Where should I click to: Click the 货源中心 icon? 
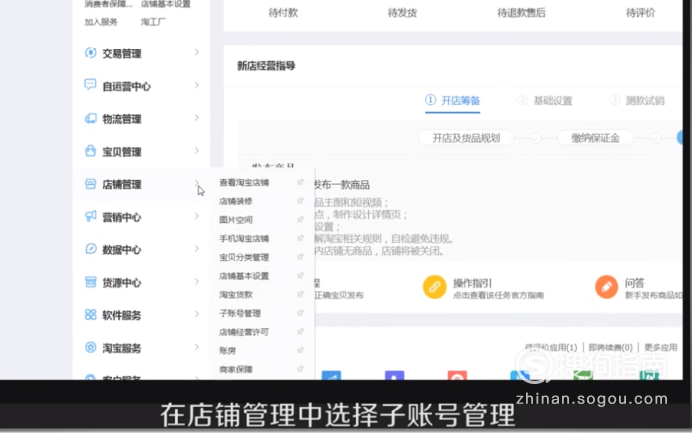(90, 282)
